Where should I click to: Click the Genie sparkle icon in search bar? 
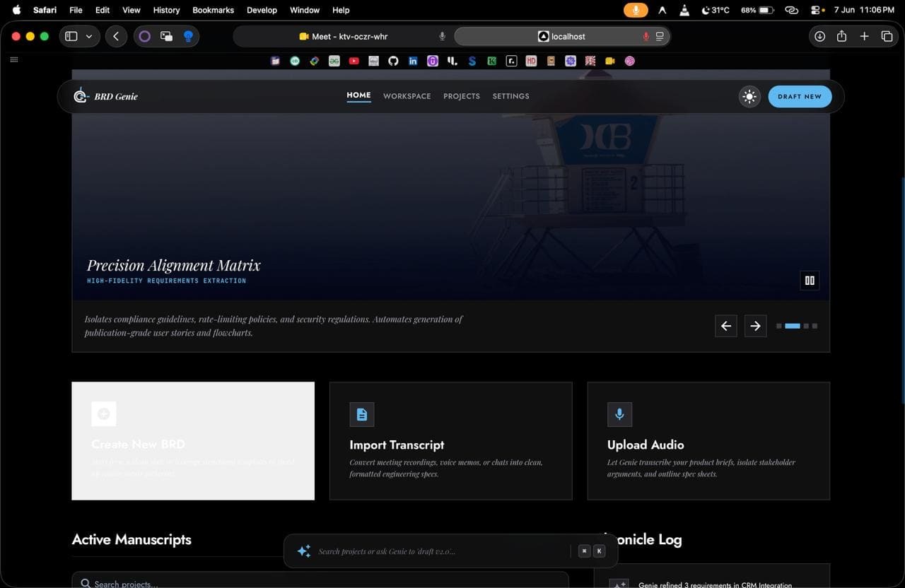(x=304, y=551)
